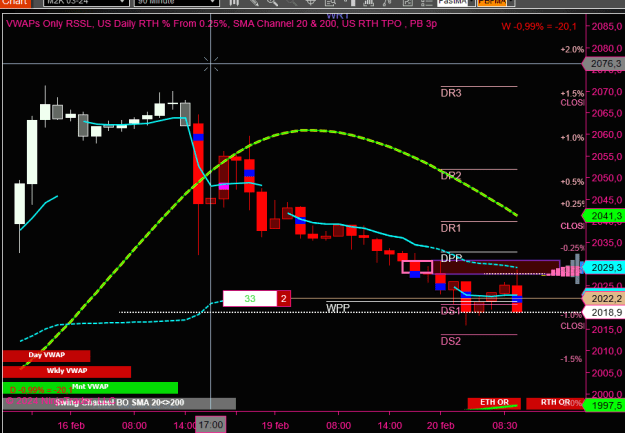Click the pink outlined candle box near DPP
Screen dimensions: 625x433
coord(417,267)
